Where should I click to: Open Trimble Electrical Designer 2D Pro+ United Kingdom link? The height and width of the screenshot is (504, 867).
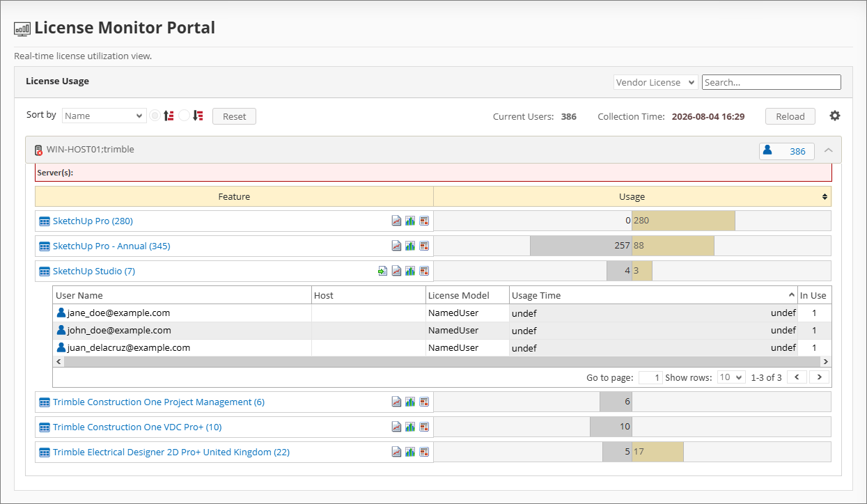point(171,452)
